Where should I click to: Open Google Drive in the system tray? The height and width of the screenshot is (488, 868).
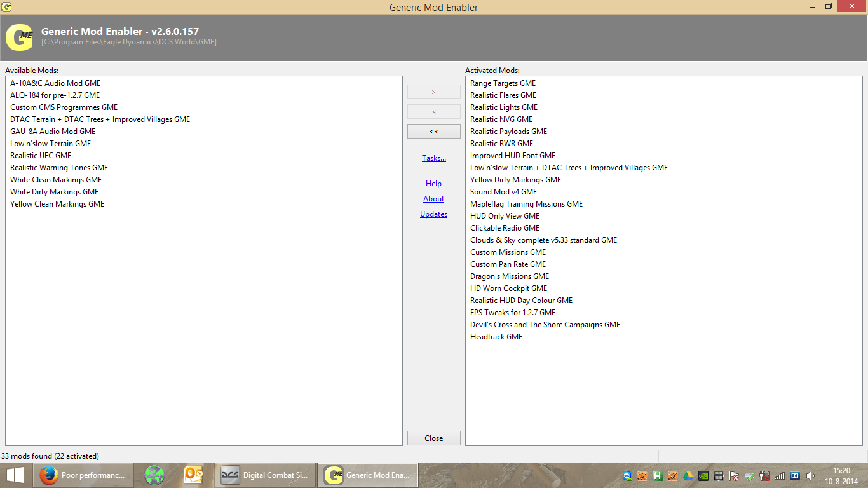coord(688,475)
